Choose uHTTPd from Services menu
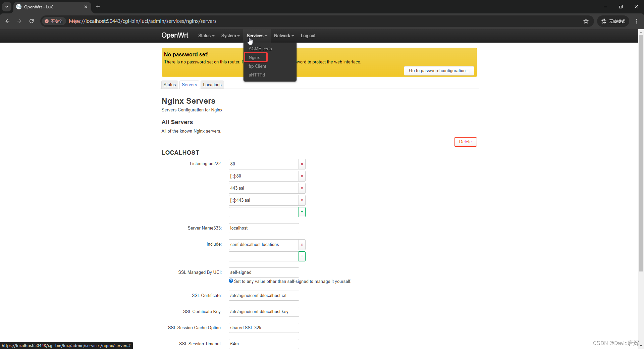The image size is (644, 349). coord(257,75)
